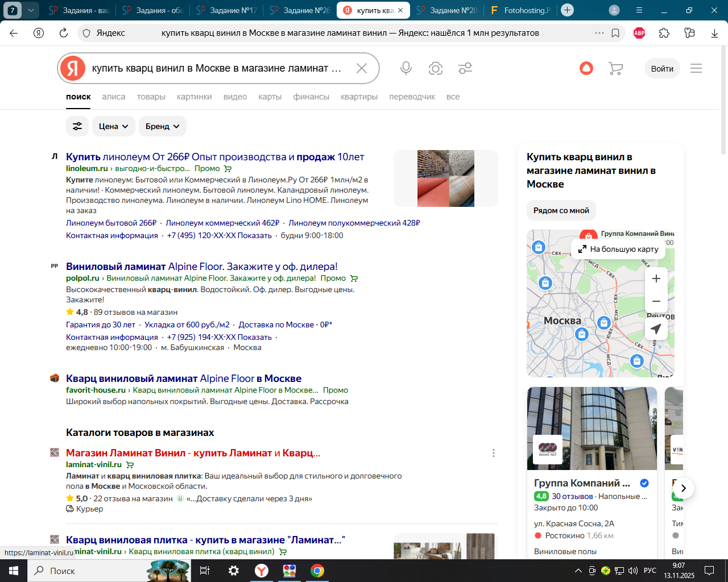
Task: Open a new browser tab with plus
Action: pyautogui.click(x=567, y=10)
